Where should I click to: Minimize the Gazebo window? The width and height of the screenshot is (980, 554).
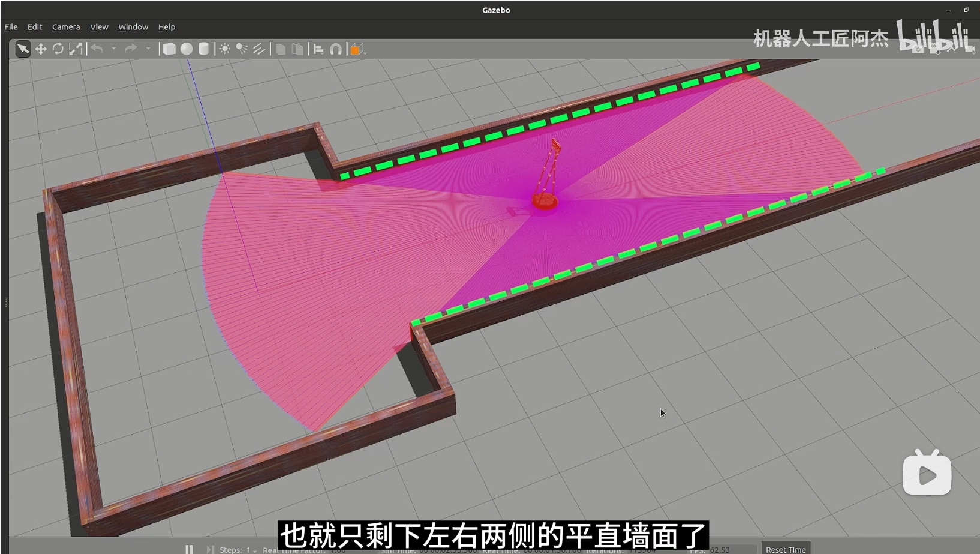pyautogui.click(x=948, y=10)
